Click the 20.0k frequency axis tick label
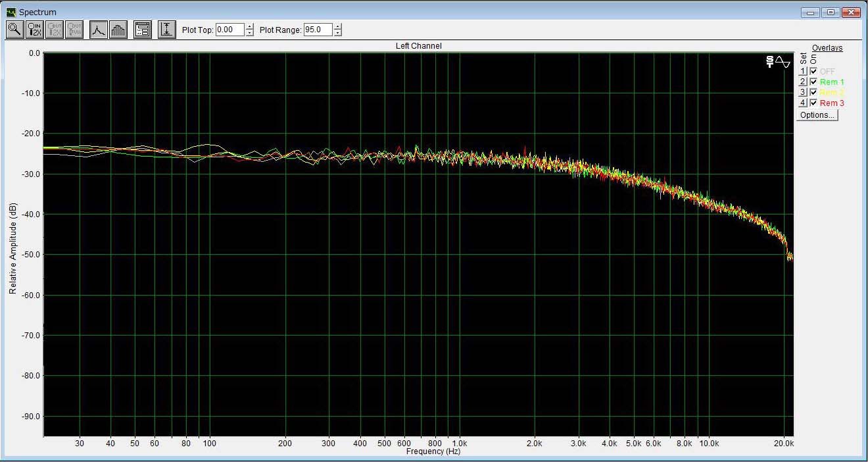The height and width of the screenshot is (462, 868). point(784,444)
